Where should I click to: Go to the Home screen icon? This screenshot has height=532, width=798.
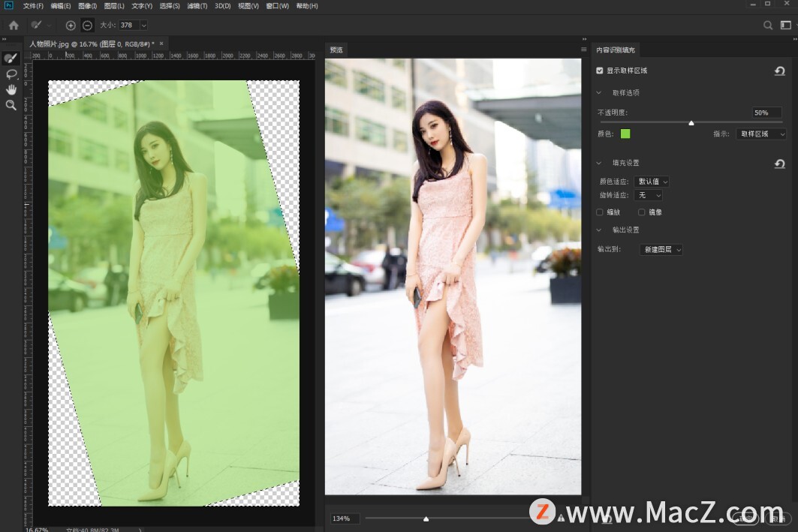point(14,25)
